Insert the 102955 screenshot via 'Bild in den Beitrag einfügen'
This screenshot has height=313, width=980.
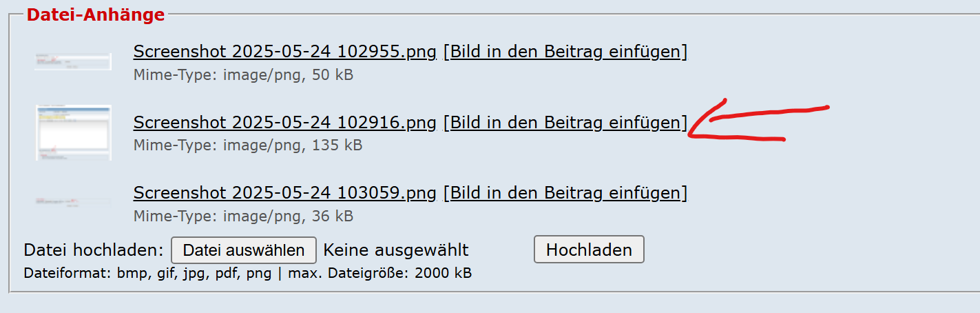(565, 52)
